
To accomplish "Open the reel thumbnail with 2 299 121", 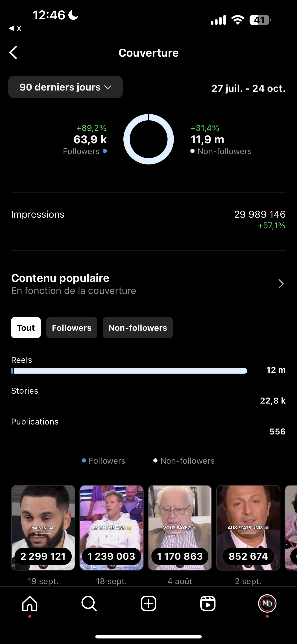I will point(43,527).
